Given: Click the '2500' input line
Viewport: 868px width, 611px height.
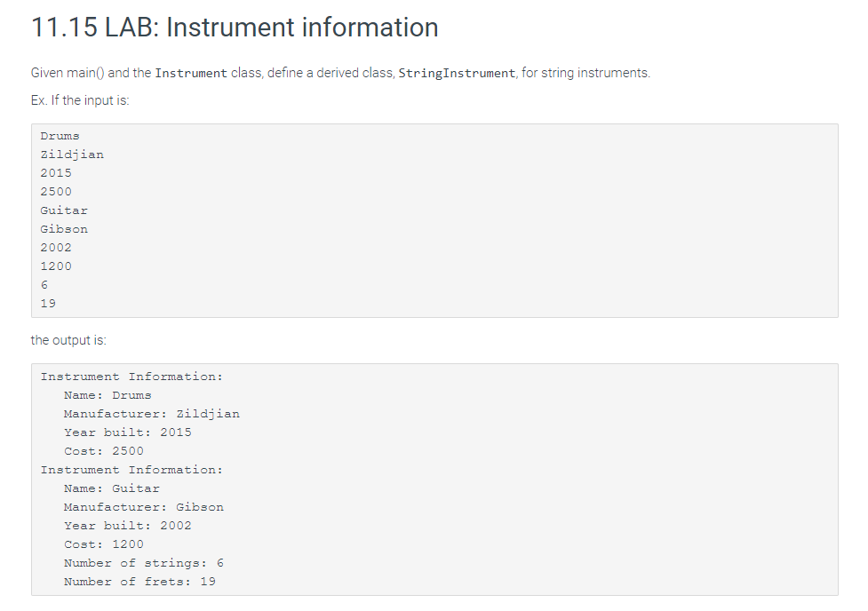Looking at the screenshot, I should point(56,192).
